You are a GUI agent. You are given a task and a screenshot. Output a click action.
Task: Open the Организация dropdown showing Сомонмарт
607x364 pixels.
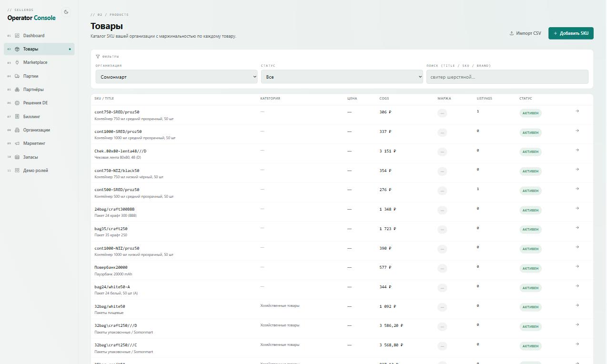tap(176, 77)
